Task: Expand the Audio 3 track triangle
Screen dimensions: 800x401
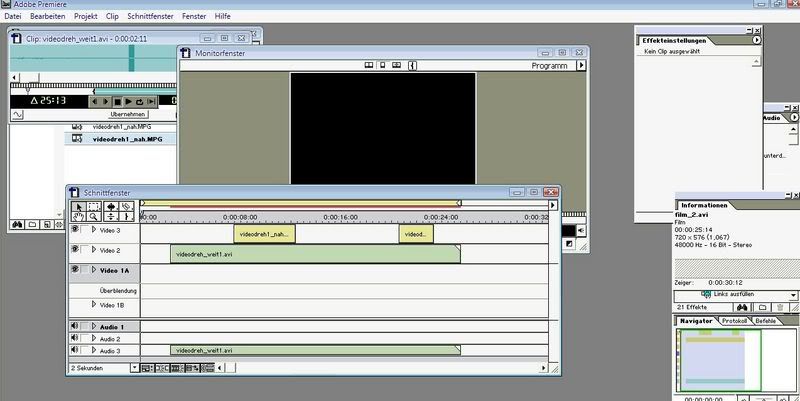Action: tap(94, 350)
